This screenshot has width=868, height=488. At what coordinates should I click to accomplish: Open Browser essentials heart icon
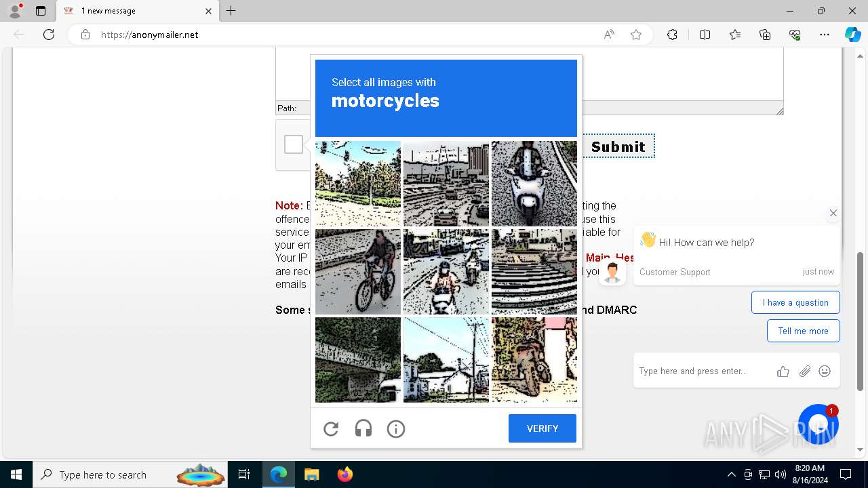tap(795, 35)
